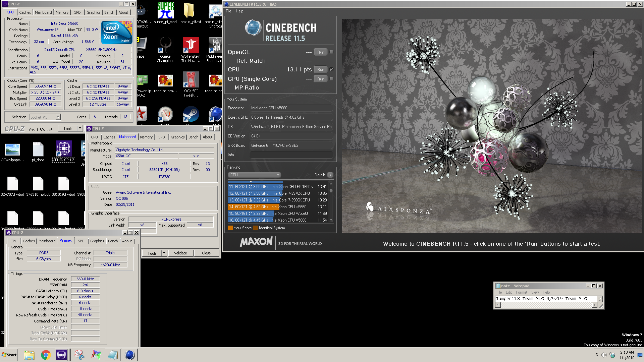Open the Bench tab in top CPU-Z
Image resolution: width=644 pixels, height=362 pixels.
[109, 12]
